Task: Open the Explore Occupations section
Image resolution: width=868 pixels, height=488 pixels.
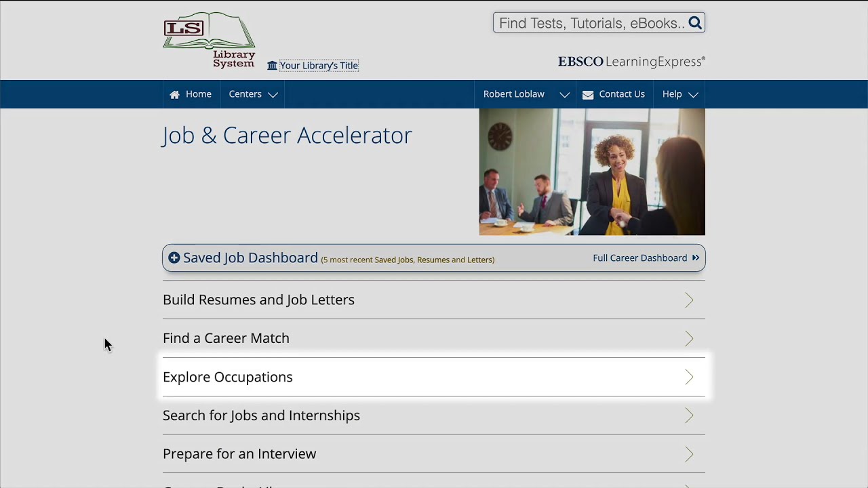Action: (x=434, y=377)
